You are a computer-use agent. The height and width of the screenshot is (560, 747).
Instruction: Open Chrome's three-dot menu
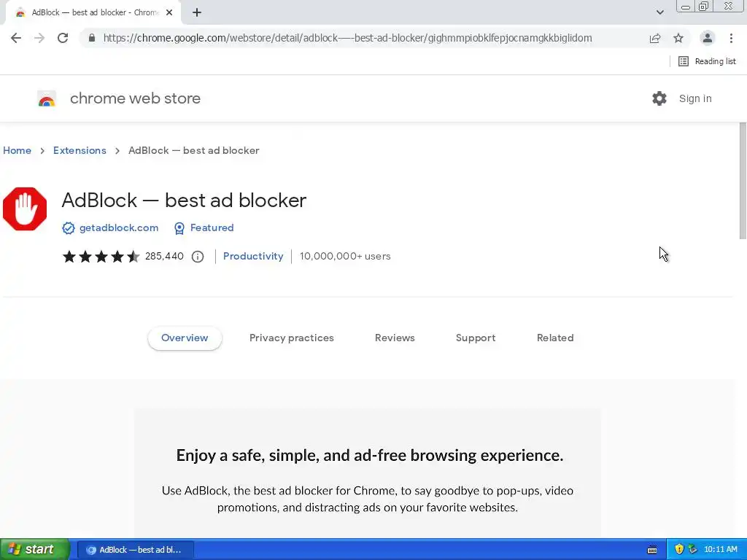click(731, 38)
